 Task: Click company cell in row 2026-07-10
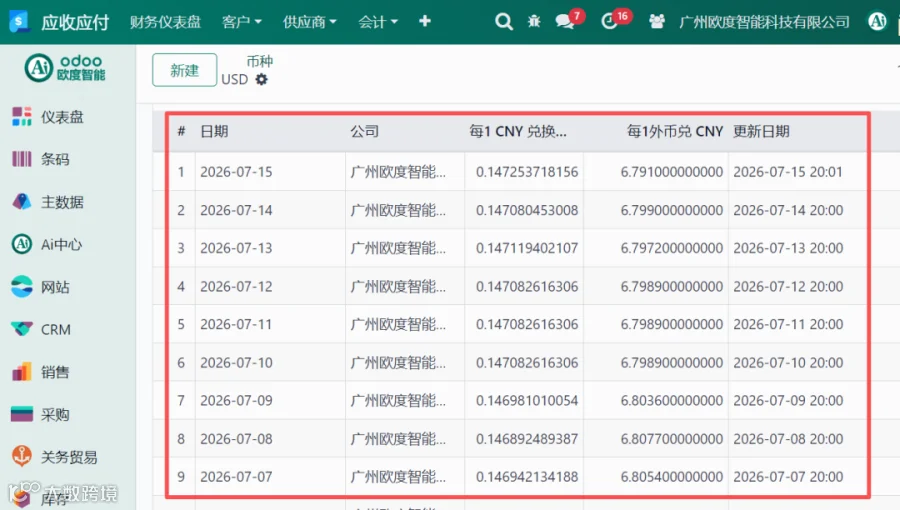(398, 363)
